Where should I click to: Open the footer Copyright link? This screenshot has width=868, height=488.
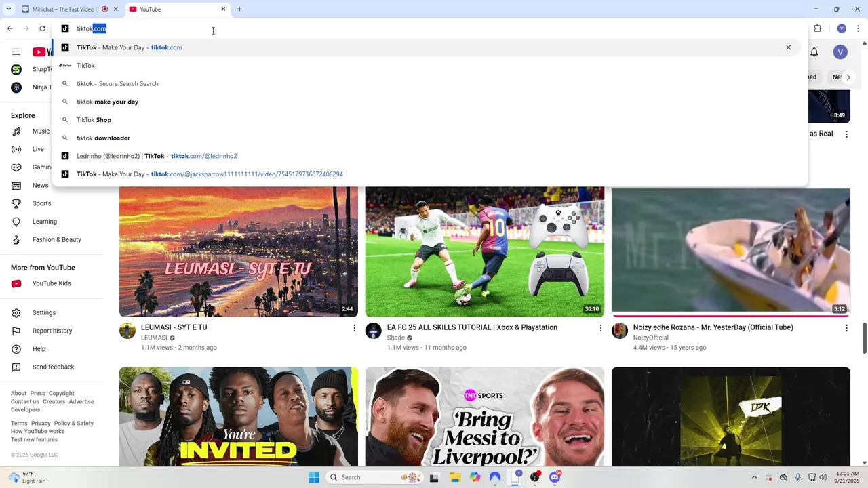(x=61, y=394)
